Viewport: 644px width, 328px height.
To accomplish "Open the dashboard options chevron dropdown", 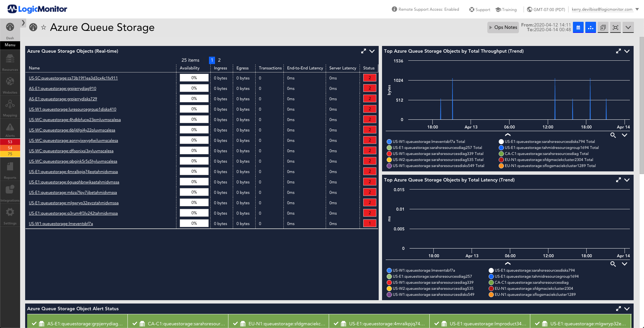I will pyautogui.click(x=628, y=28).
